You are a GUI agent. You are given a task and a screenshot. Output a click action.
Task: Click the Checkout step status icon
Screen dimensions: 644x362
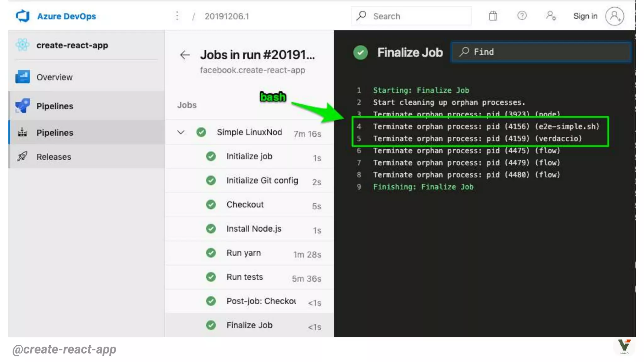coord(211,205)
